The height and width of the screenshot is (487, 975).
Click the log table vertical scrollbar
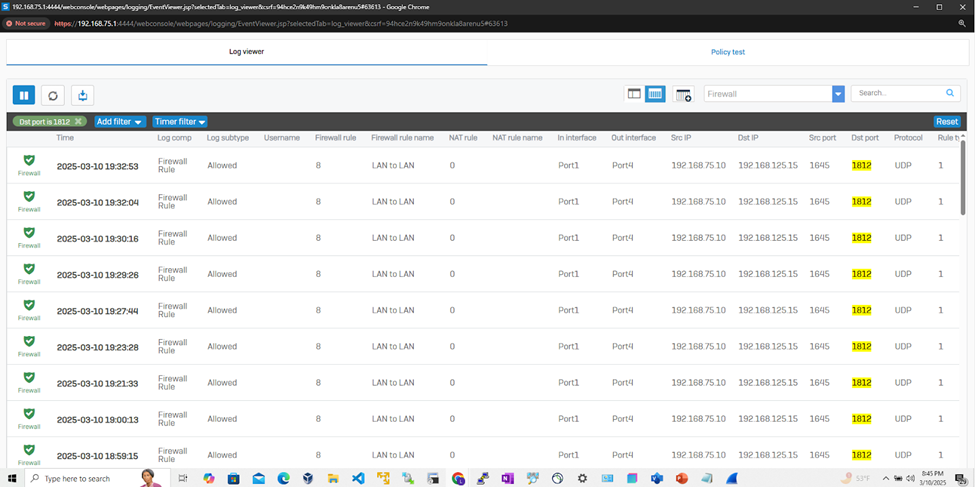pyautogui.click(x=963, y=177)
